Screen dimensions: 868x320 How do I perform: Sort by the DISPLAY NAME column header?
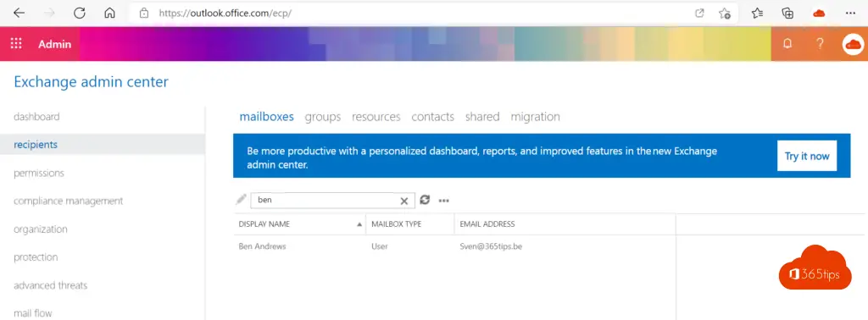pos(299,224)
